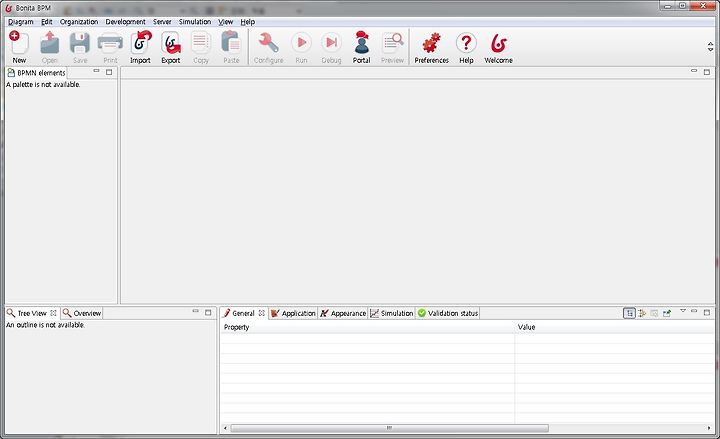Image resolution: width=720 pixels, height=439 pixels.
Task: Minimize the Tree View panel
Action: pyautogui.click(x=195, y=311)
